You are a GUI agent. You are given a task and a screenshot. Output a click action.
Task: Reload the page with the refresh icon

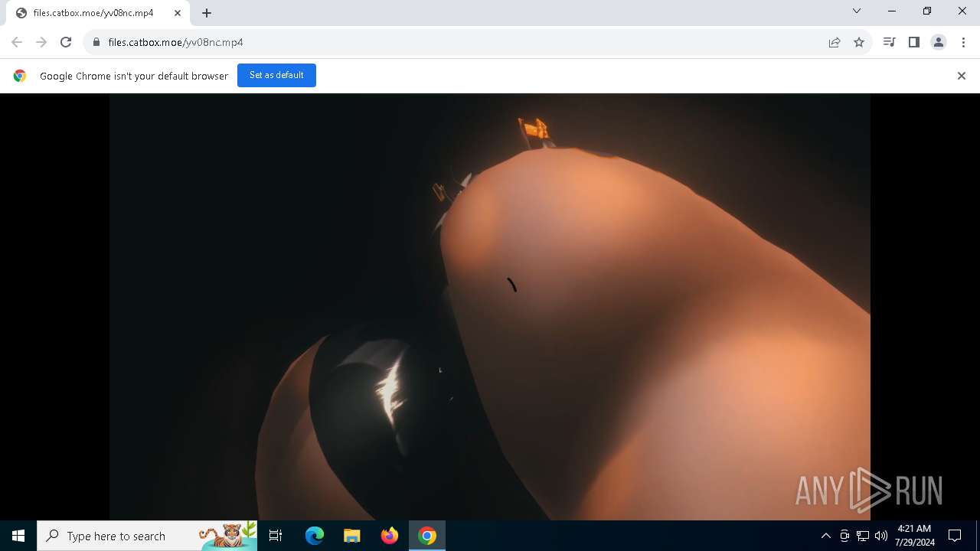pyautogui.click(x=66, y=42)
